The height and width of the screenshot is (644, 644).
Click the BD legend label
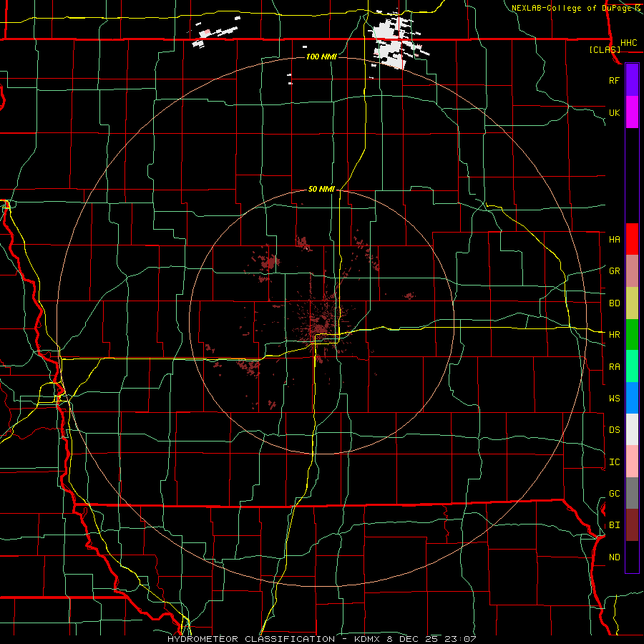pos(614,303)
